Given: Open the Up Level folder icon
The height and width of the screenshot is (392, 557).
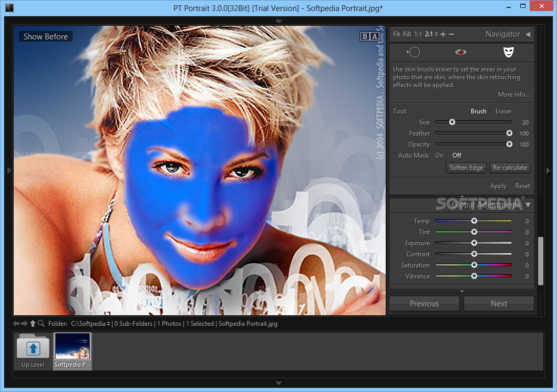Looking at the screenshot, I should [33, 347].
